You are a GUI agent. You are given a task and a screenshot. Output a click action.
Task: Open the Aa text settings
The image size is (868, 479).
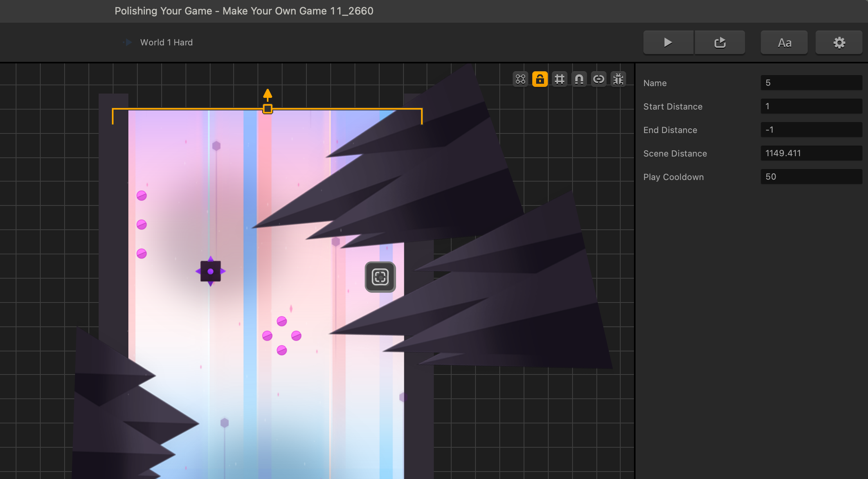pyautogui.click(x=784, y=42)
